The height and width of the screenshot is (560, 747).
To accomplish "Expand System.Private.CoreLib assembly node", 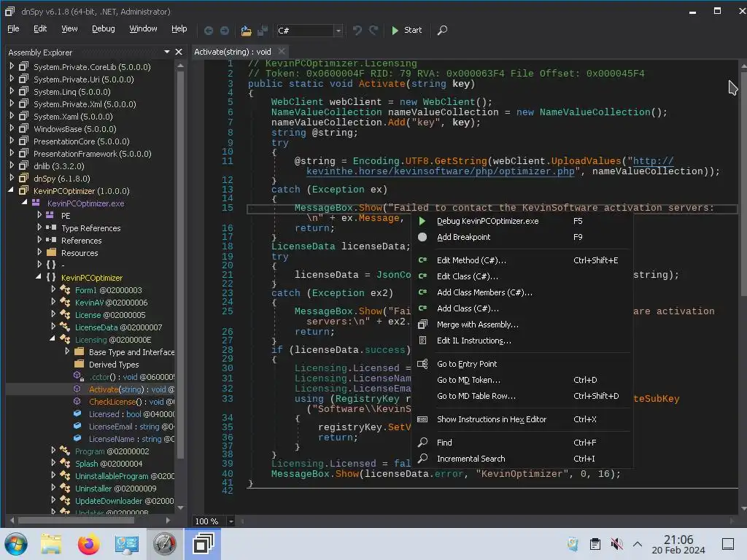I will (x=12, y=66).
